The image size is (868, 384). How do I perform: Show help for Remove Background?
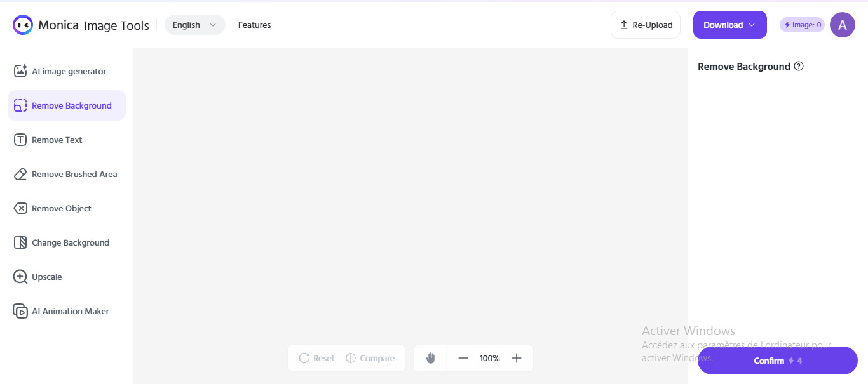tap(799, 66)
